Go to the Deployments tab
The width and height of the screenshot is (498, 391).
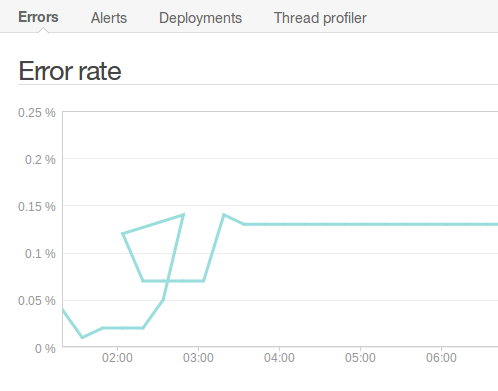click(x=200, y=18)
